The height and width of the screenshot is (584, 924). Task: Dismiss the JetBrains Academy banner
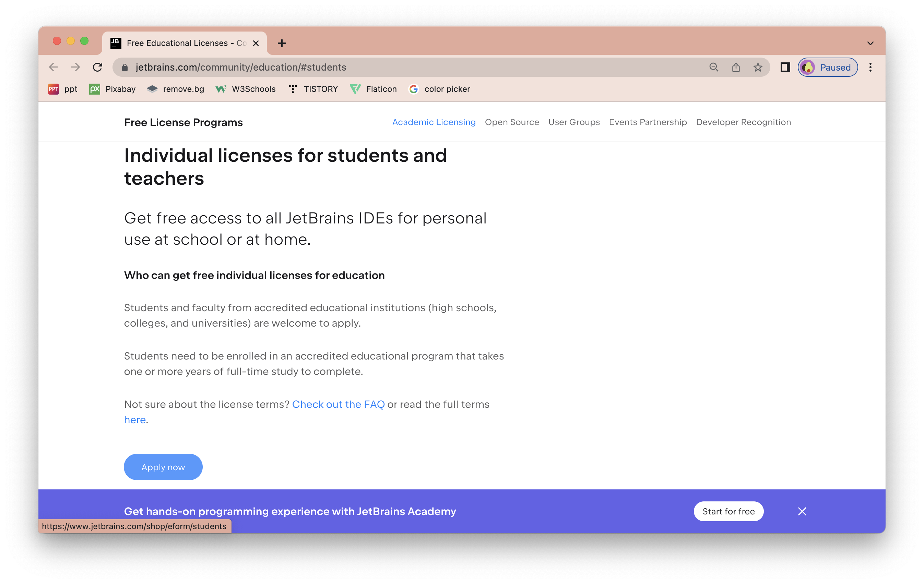coord(802,511)
